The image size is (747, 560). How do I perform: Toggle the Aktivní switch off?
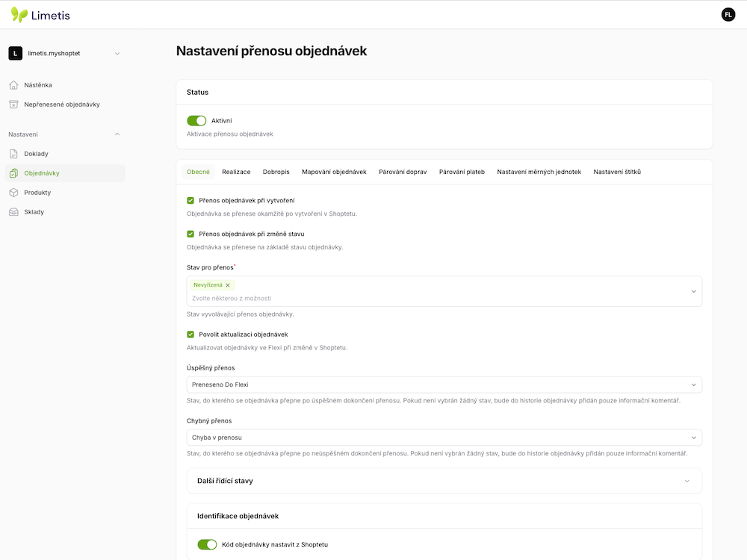pos(196,121)
